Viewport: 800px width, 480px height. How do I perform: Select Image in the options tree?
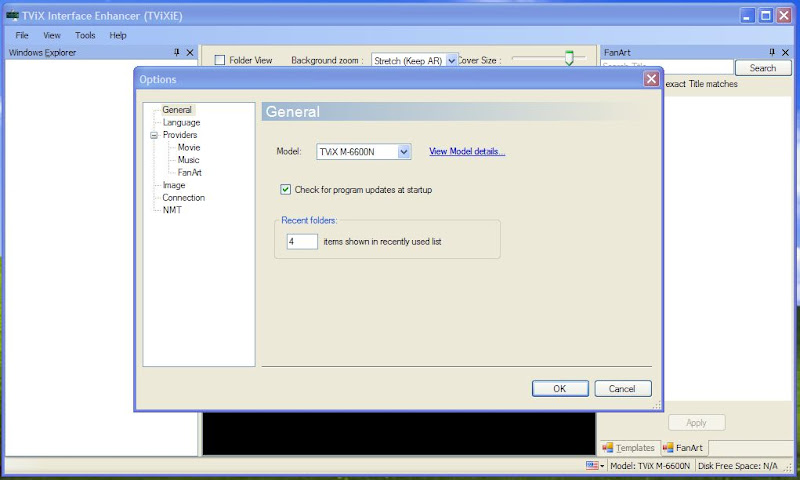point(173,185)
